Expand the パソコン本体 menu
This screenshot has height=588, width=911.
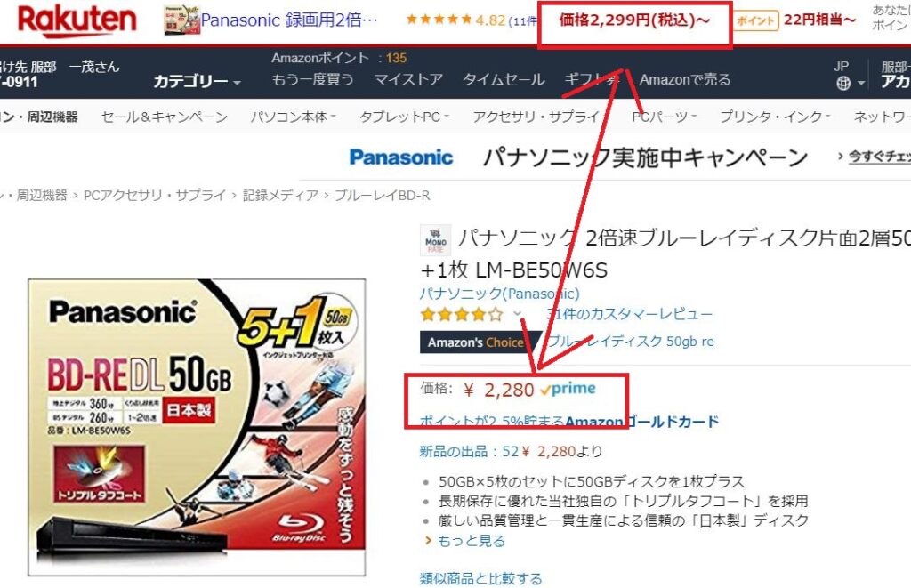[x=293, y=117]
